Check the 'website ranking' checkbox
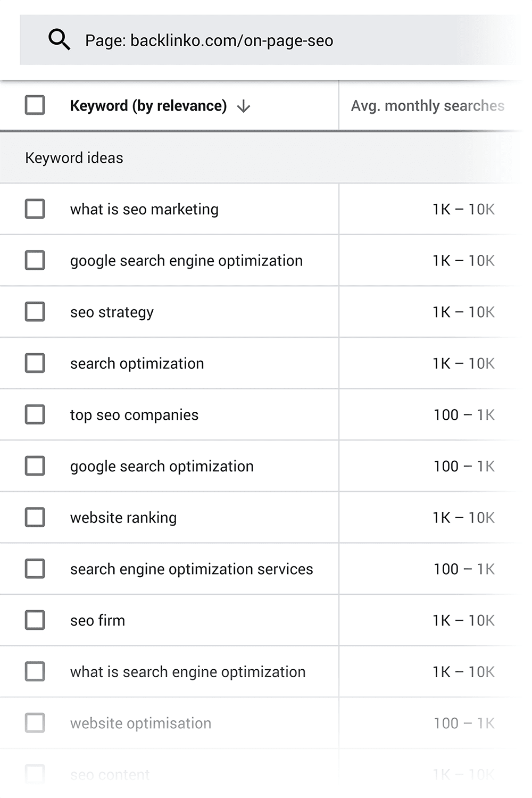The height and width of the screenshot is (798, 532). [x=35, y=517]
